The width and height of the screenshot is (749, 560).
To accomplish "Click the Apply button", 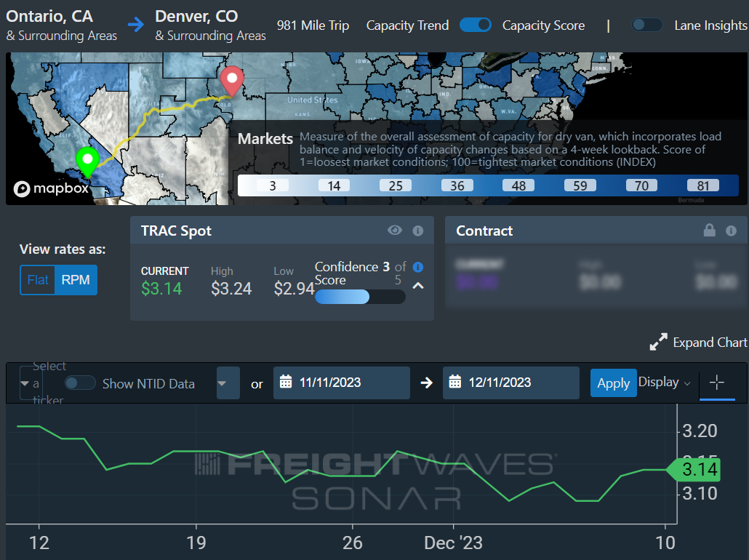I will pos(613,383).
